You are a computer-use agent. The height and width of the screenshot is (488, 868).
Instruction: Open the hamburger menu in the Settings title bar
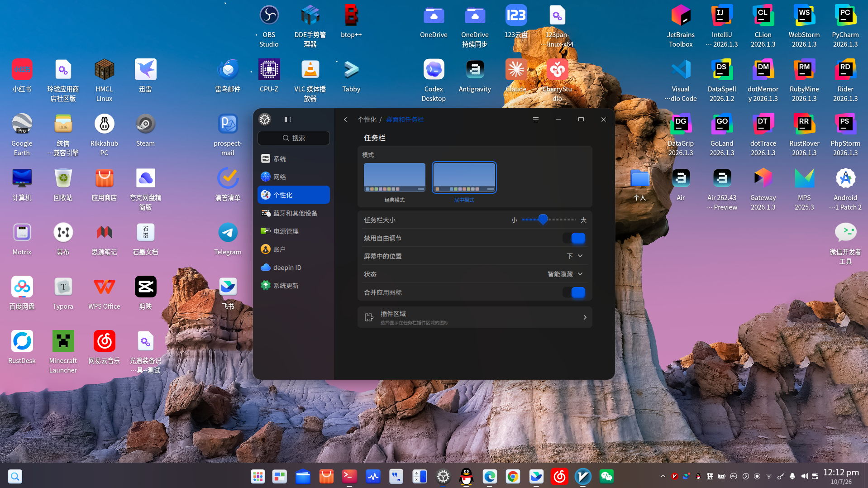pos(535,120)
